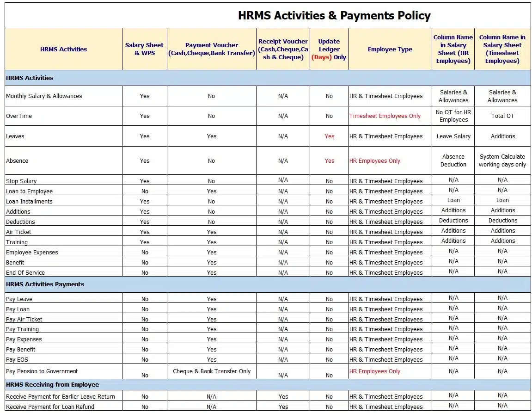
Task: Select the 'Pay Loan' cell
Action: tap(63, 309)
